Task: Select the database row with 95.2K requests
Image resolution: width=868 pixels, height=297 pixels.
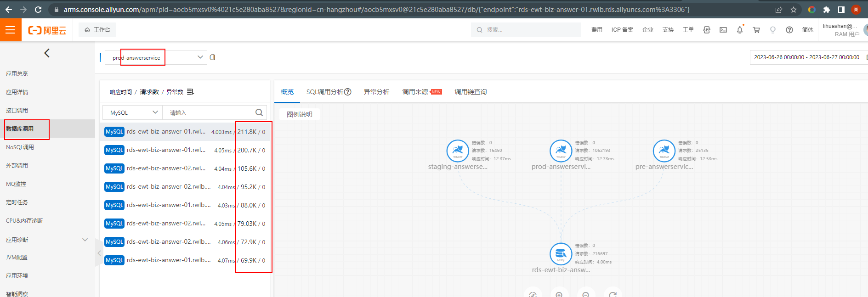Action: [185, 187]
